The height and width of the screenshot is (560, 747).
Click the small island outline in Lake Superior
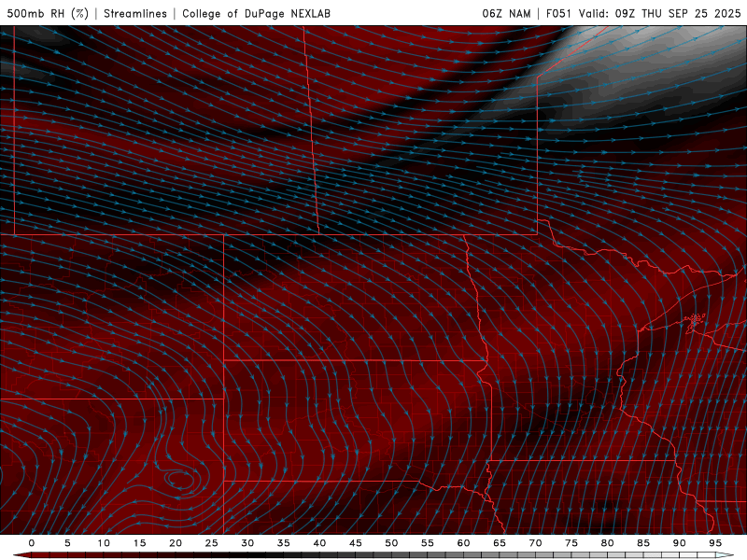point(695,321)
